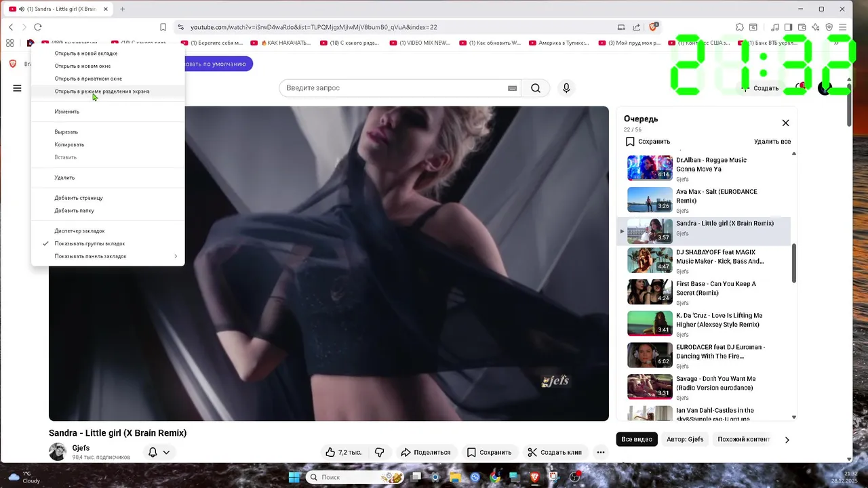The height and width of the screenshot is (488, 868).
Task: Save the queue via Сохранить
Action: (648, 142)
